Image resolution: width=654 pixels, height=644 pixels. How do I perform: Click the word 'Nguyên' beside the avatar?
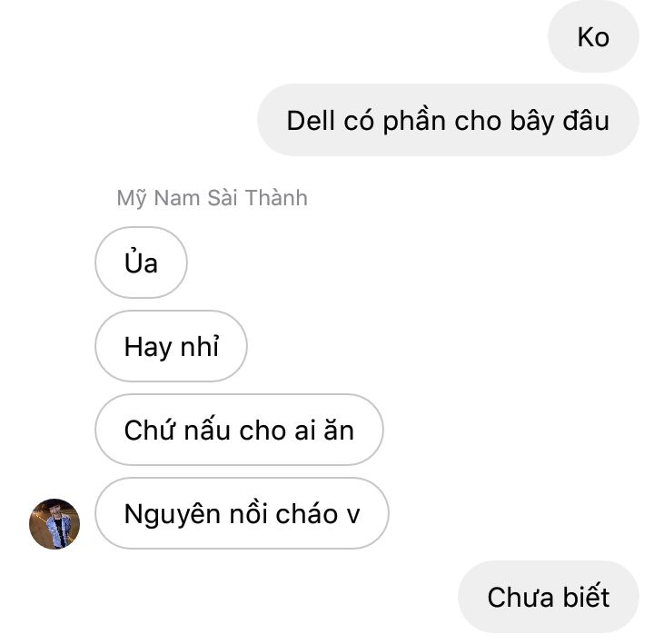173,515
